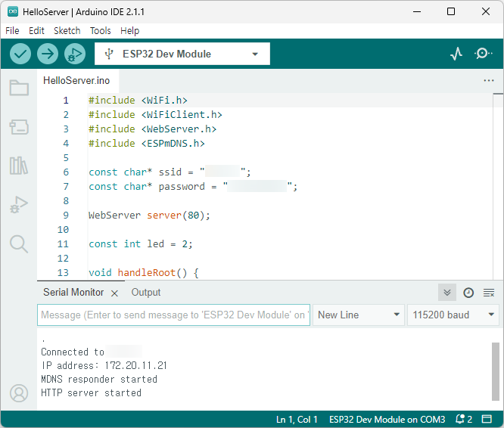The width and height of the screenshot is (504, 428).
Task: Open the File menu
Action: tap(12, 31)
